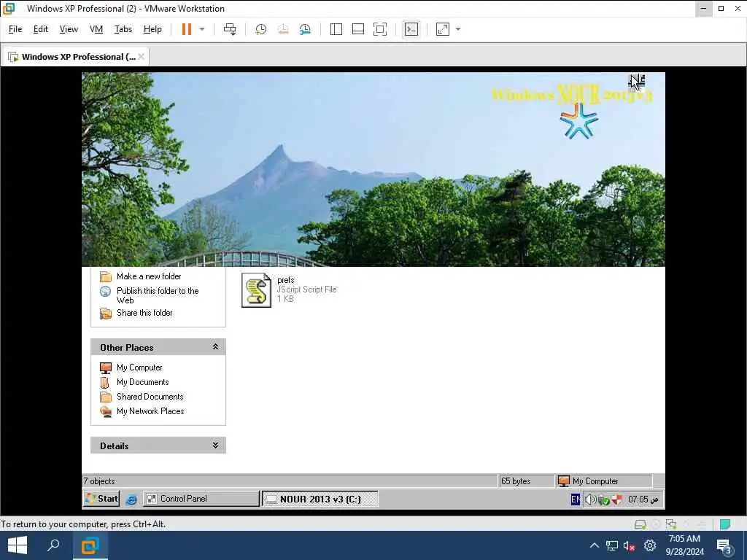Click VMware Workstation icon on host taskbar
This screenshot has width=747, height=560.
(90, 545)
